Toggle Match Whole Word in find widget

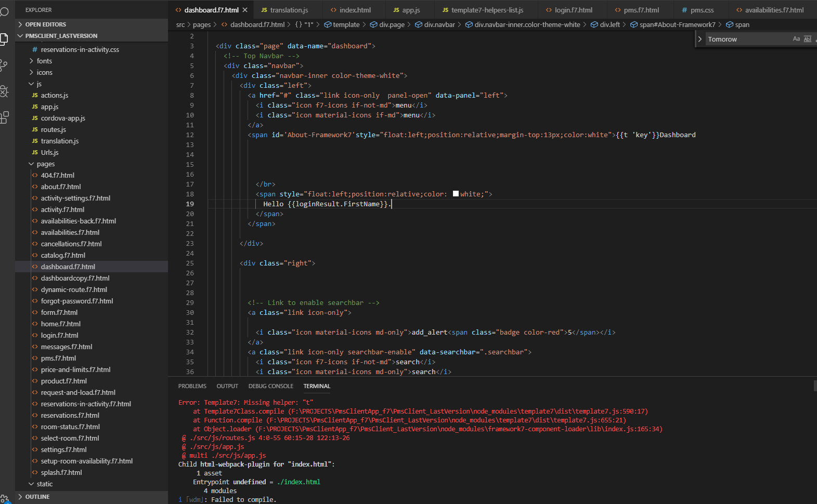pyautogui.click(x=807, y=39)
